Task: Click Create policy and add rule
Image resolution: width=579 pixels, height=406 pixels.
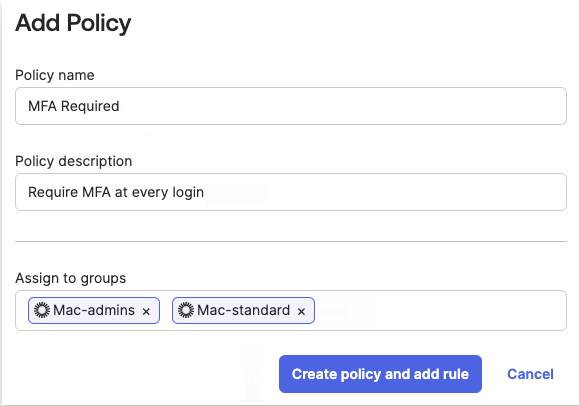Action: point(380,374)
